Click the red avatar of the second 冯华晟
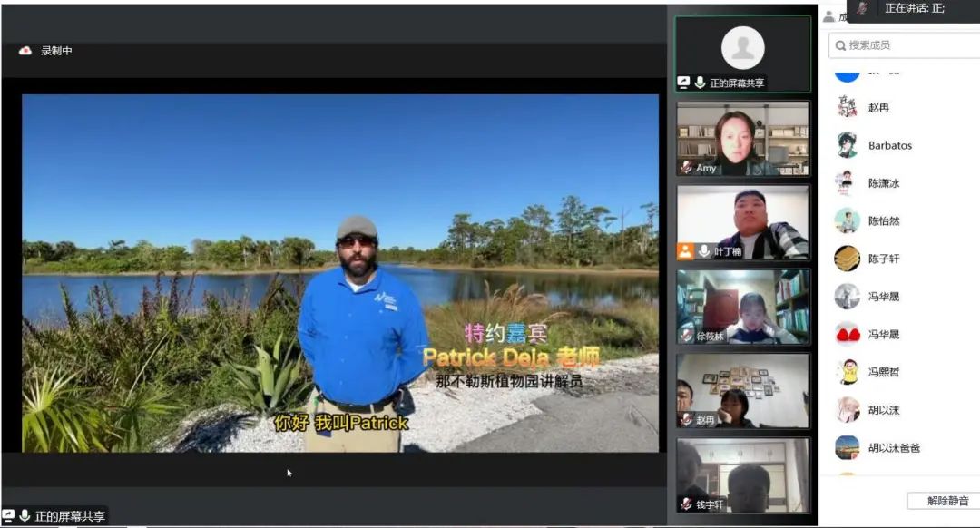Viewport: 980px width, 528px height. pos(848,334)
